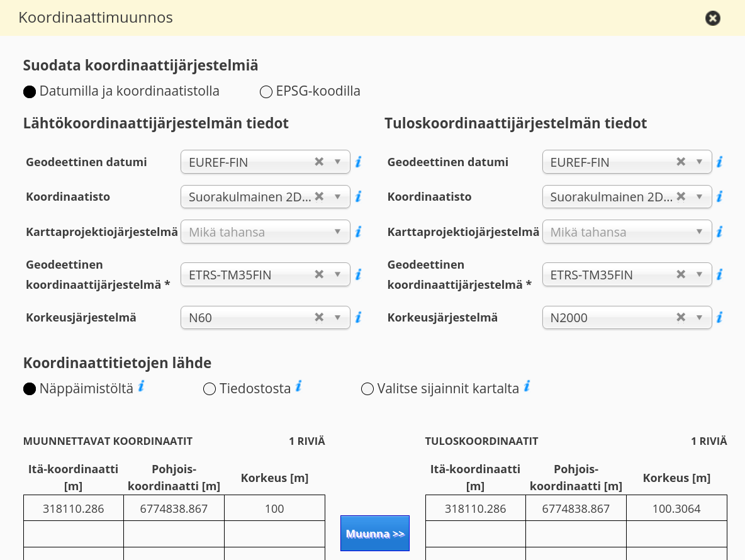This screenshot has width=745, height=560.
Task: Open info icon for source Korkeusjärjestelmä N60
Action: click(x=358, y=317)
